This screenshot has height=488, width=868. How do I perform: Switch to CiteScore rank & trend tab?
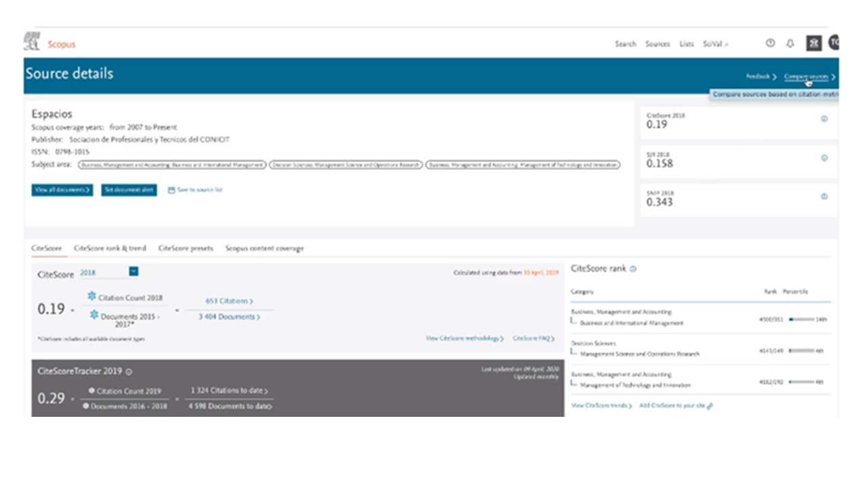click(110, 249)
